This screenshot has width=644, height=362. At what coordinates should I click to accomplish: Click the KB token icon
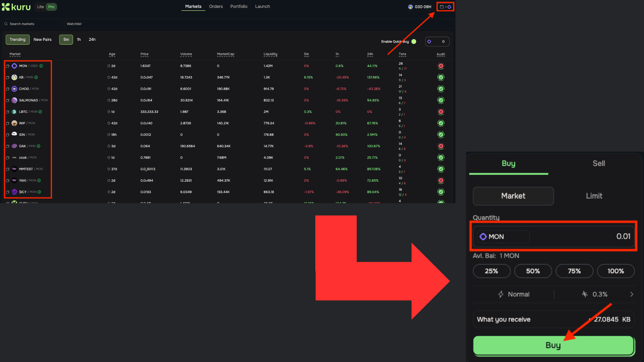tap(14, 77)
